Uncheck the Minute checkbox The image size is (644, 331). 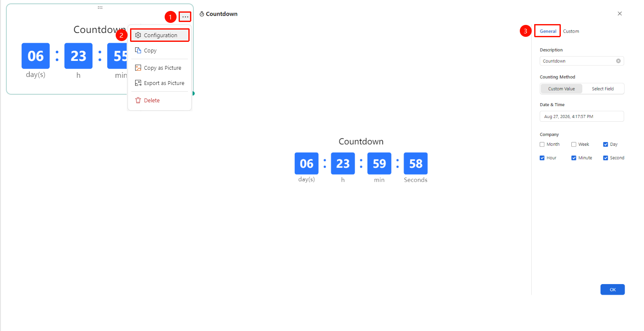574,158
